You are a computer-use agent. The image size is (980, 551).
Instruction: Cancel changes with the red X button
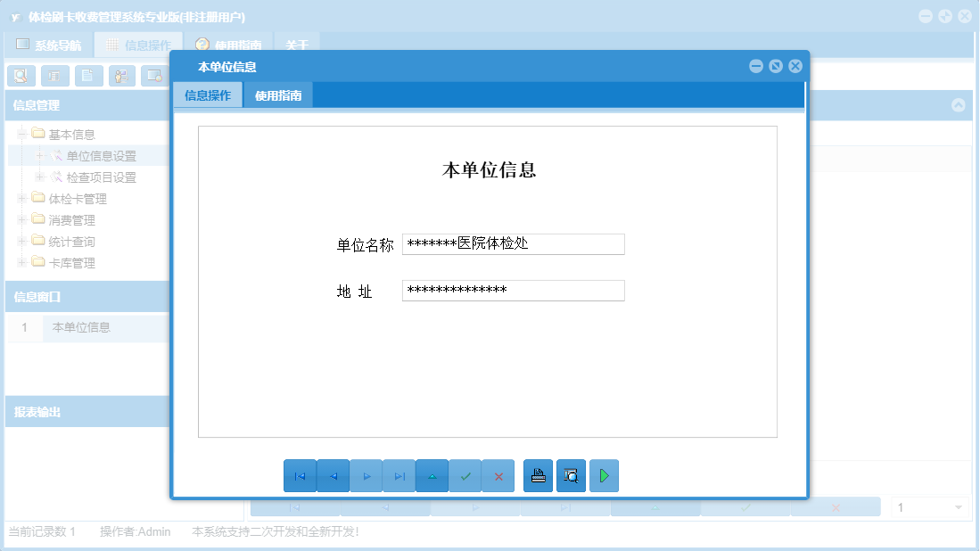pos(498,475)
